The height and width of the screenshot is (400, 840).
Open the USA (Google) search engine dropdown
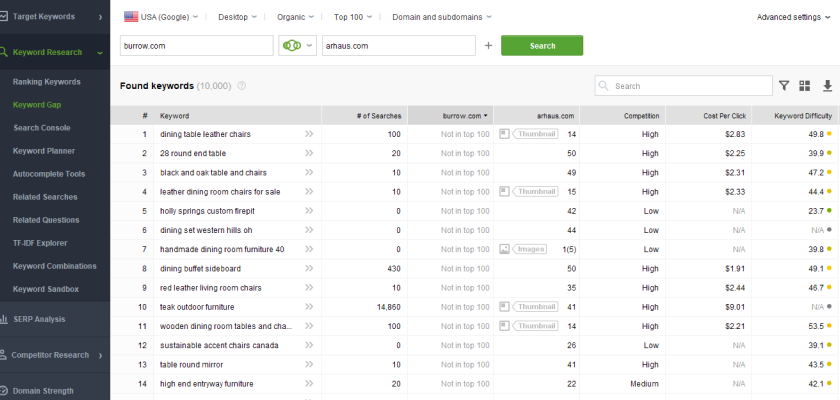point(161,17)
